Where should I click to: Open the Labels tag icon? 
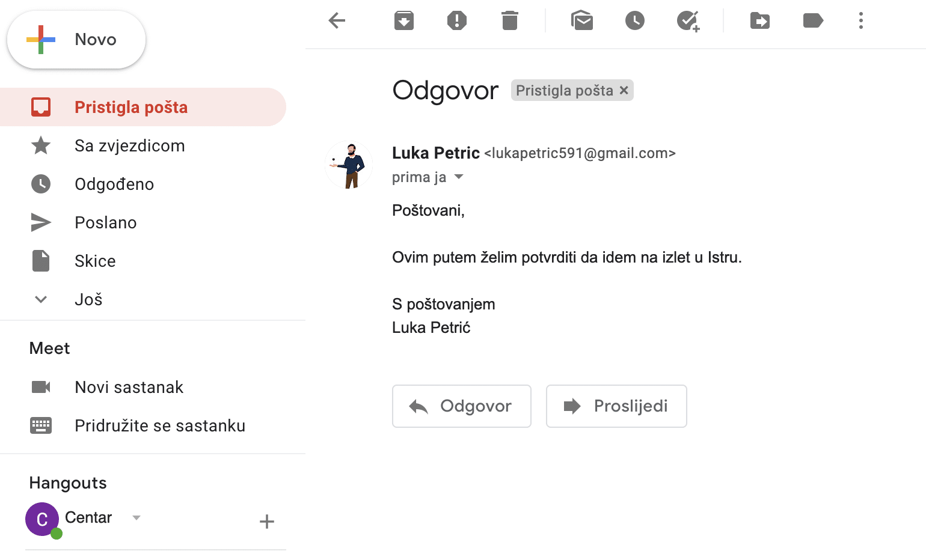coord(812,21)
